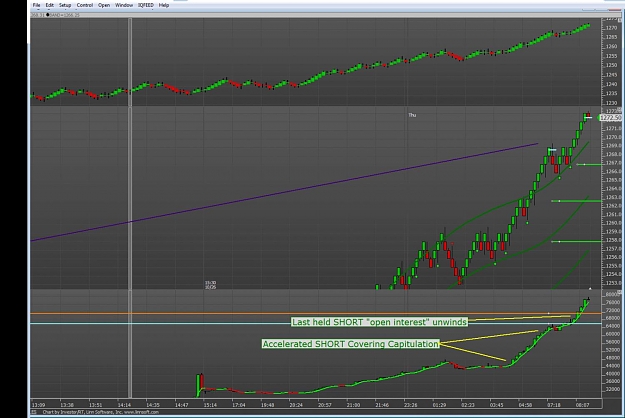Screen dimensions: 625x418
Task: Click the green level line at 1258.0
Action: pyautogui.click(x=576, y=241)
